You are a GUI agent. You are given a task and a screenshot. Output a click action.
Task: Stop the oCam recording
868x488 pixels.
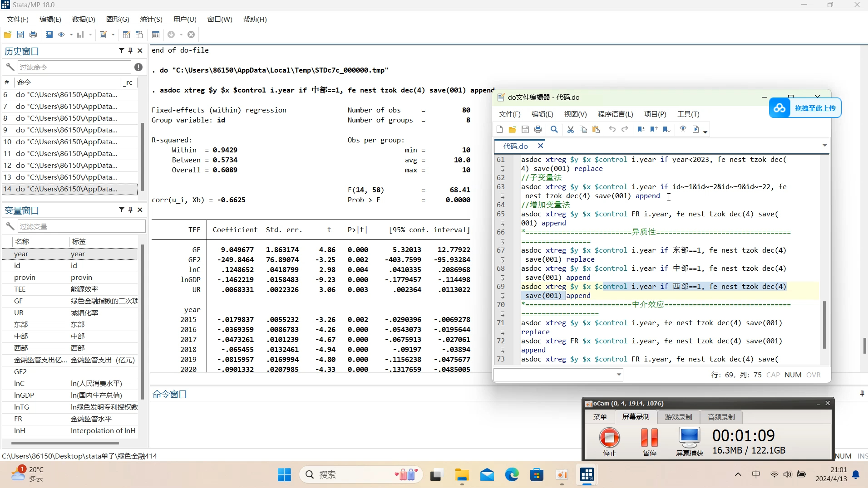[609, 442]
